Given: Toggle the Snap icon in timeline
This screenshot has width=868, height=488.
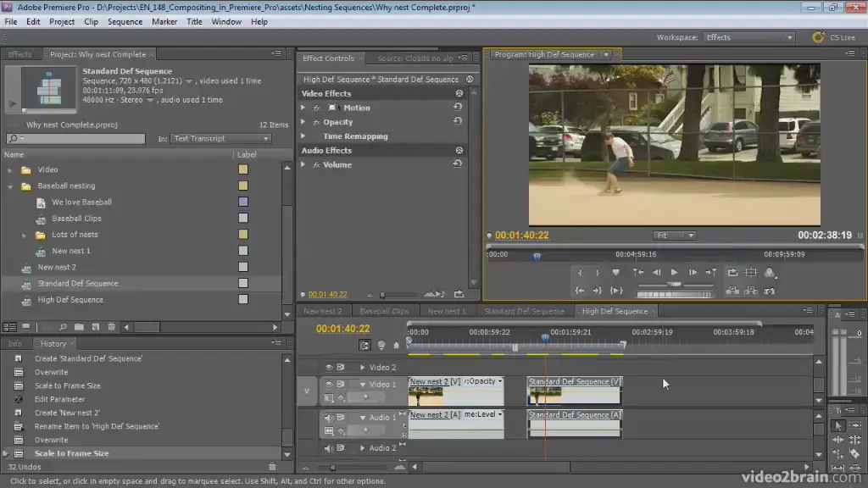Looking at the screenshot, I should pos(365,345).
